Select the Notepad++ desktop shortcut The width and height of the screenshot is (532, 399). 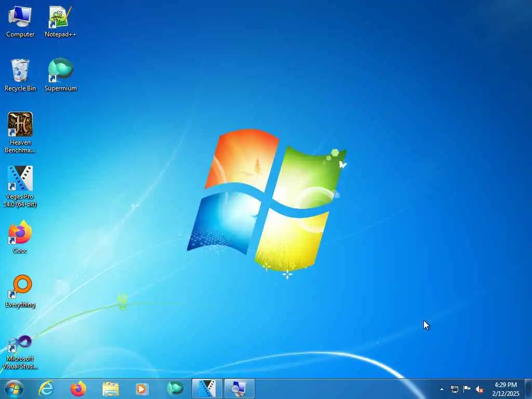60,21
